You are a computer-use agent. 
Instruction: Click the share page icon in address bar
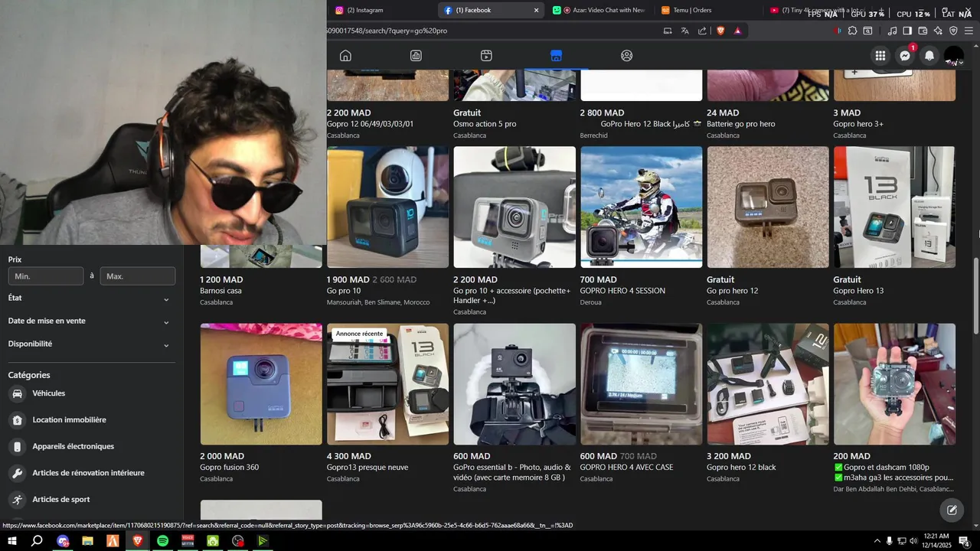(x=702, y=31)
